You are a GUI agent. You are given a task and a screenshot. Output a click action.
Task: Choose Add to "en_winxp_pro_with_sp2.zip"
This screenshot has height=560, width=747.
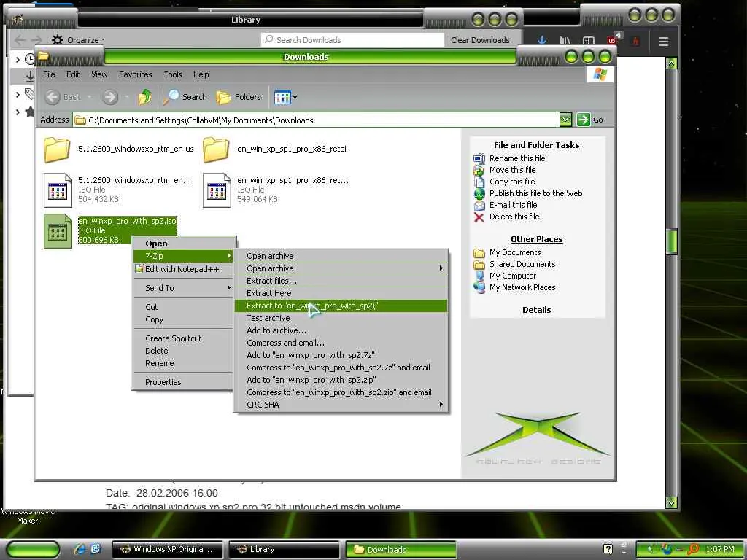pos(341,379)
